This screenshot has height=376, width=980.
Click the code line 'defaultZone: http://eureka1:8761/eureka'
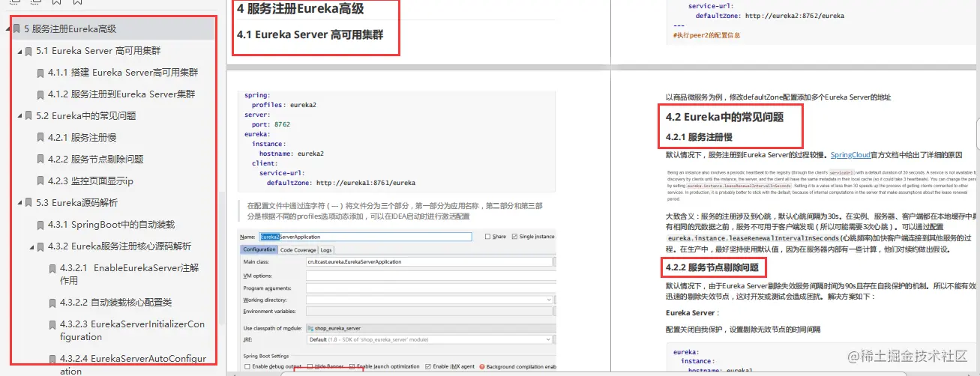tap(340, 183)
